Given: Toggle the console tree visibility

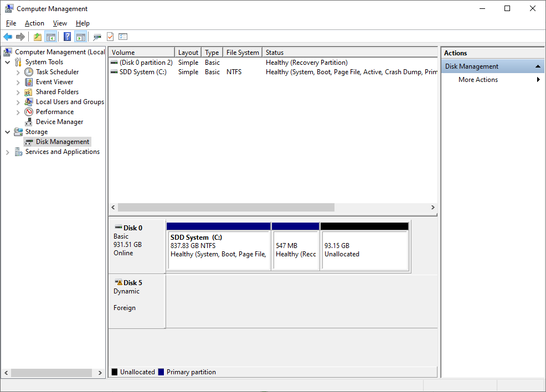Looking at the screenshot, I should 50,37.
